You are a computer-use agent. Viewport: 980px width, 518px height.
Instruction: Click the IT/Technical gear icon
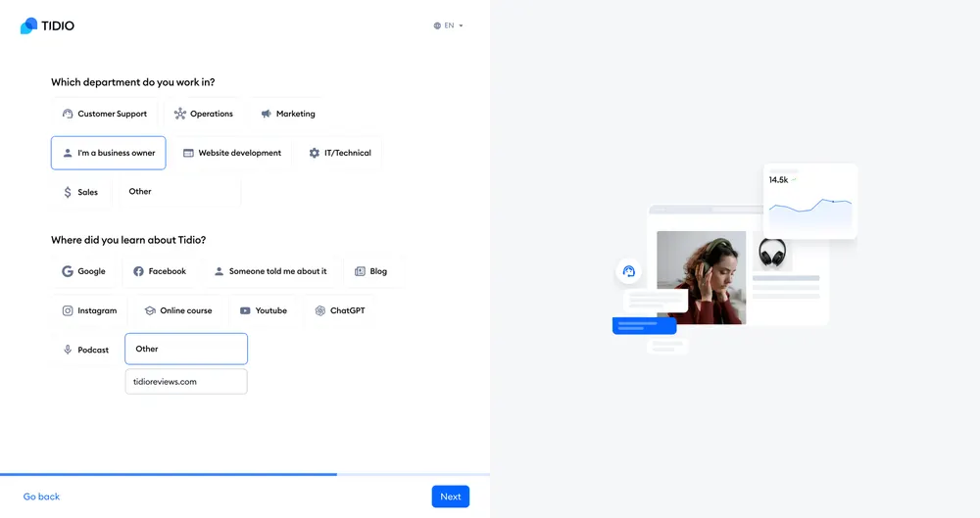pos(315,153)
